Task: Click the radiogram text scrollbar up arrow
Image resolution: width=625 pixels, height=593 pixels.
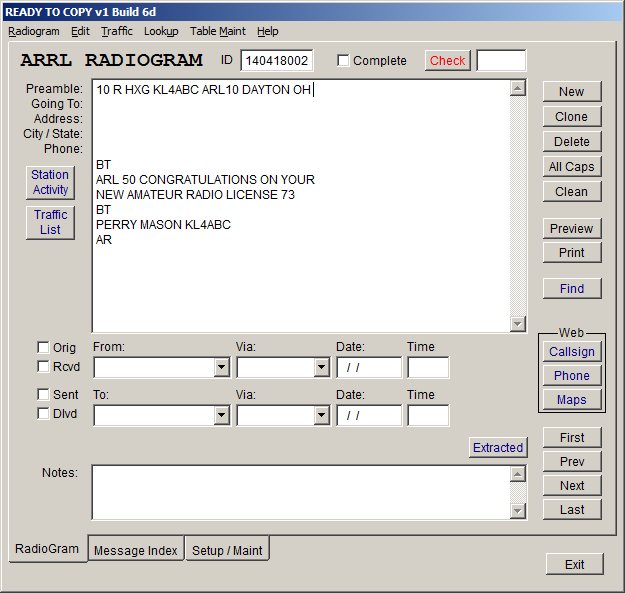Action: [518, 88]
